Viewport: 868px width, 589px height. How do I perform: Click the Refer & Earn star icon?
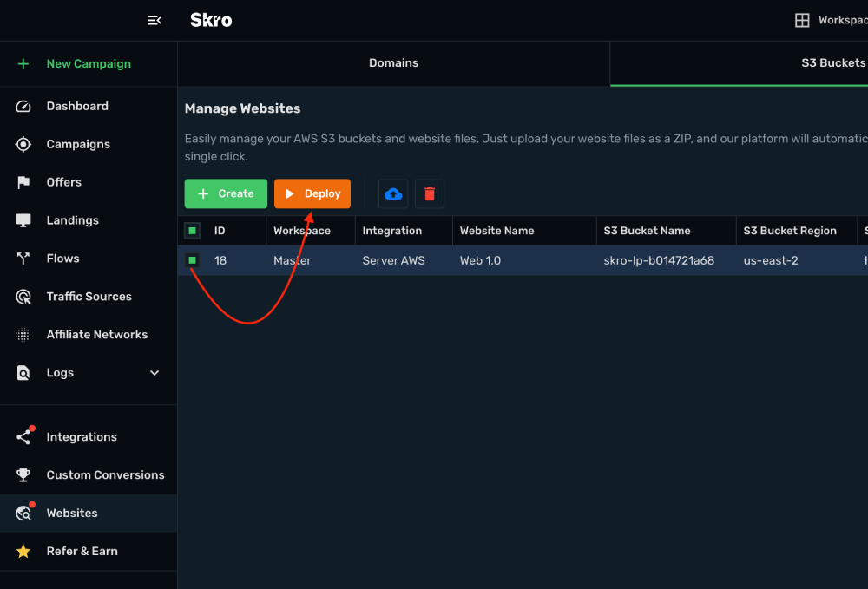(x=23, y=552)
